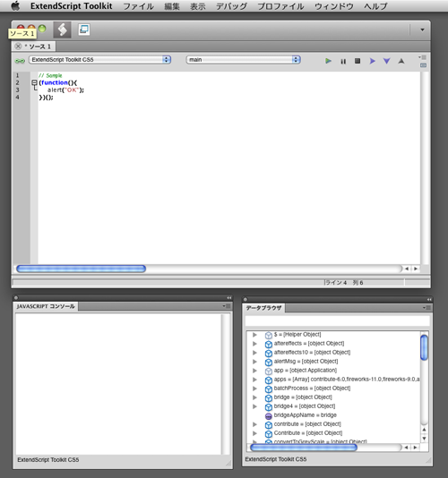448x478 pixels.
Task: Expand the bridge4 node
Action: click(254, 406)
